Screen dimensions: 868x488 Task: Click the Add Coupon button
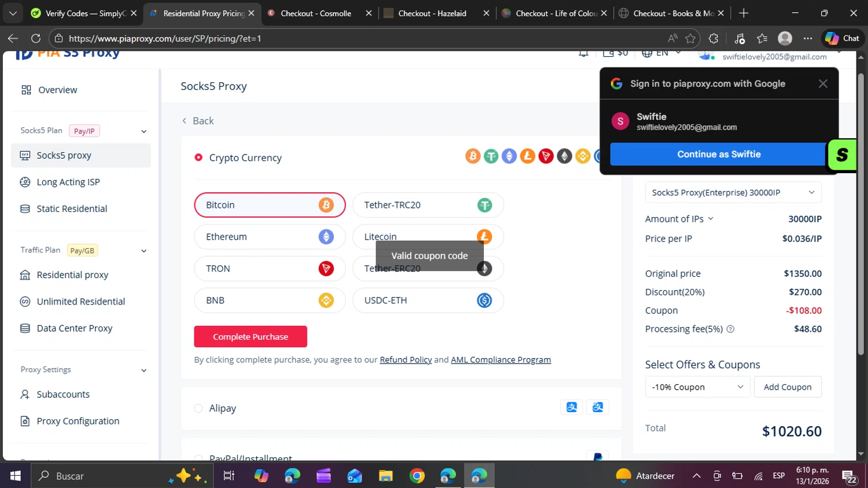click(788, 387)
